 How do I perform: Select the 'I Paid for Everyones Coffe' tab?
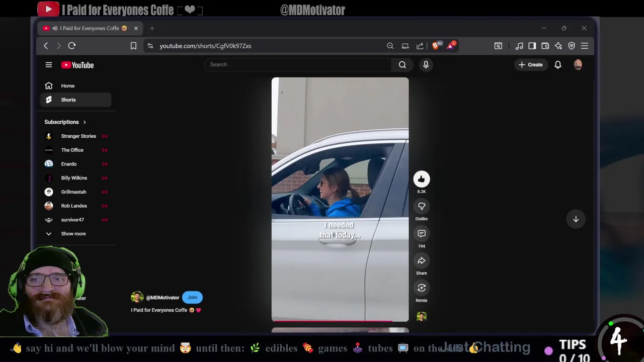91,28
